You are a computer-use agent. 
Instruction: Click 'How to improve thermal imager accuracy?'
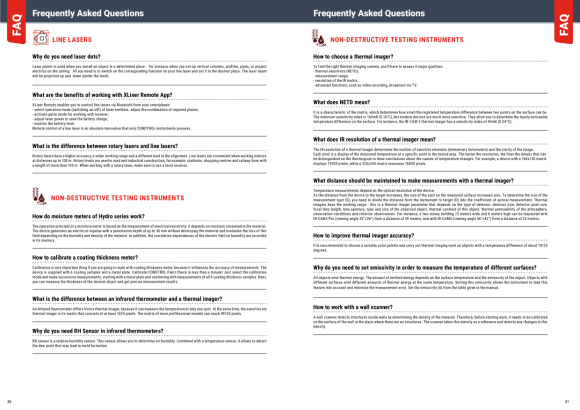coord(364,236)
